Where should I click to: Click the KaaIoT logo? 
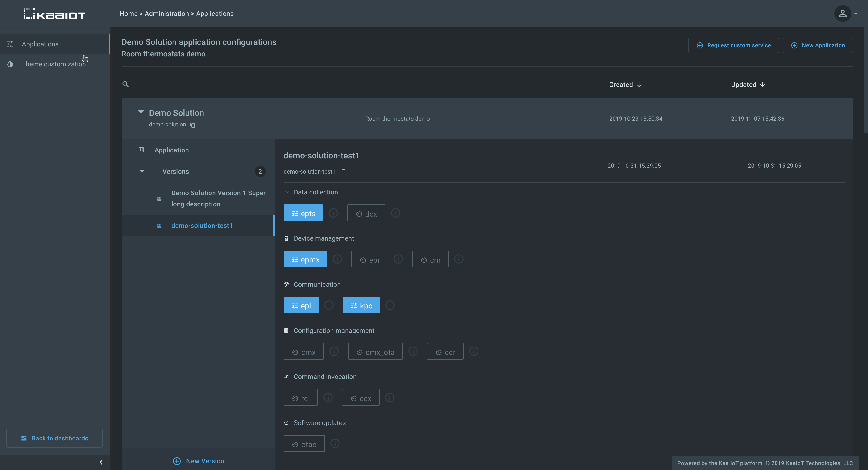tap(54, 14)
